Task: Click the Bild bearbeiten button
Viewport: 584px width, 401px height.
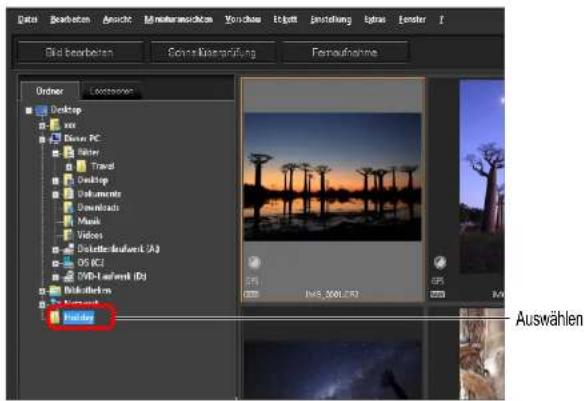Action: tap(80, 52)
